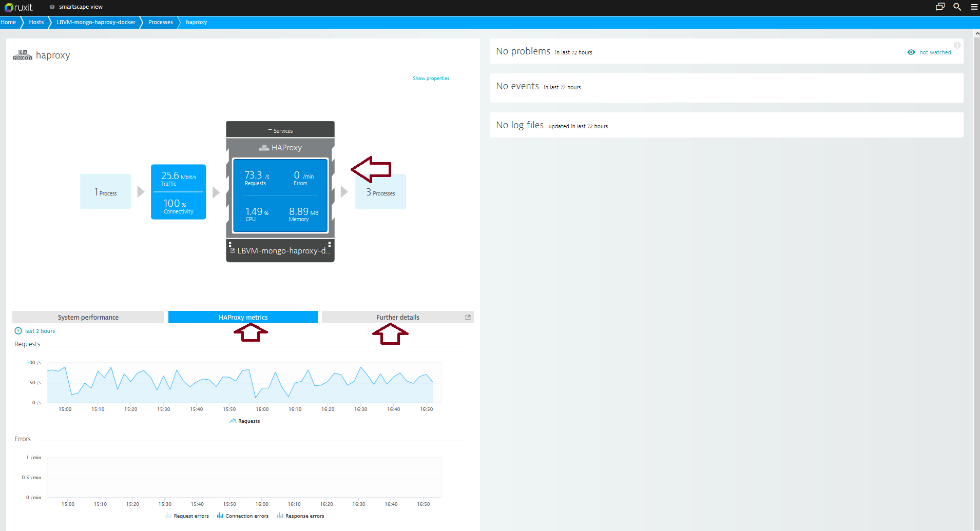This screenshot has height=531, width=980.
Task: Open the LBVM-mongo-haproxy-d host bar
Action: (280, 251)
